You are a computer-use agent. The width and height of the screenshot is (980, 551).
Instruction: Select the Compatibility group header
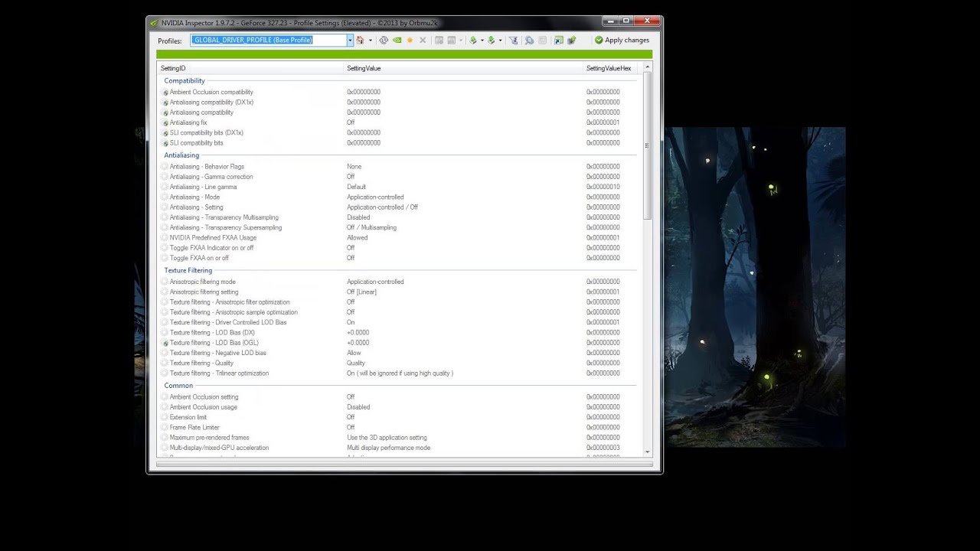(x=185, y=80)
